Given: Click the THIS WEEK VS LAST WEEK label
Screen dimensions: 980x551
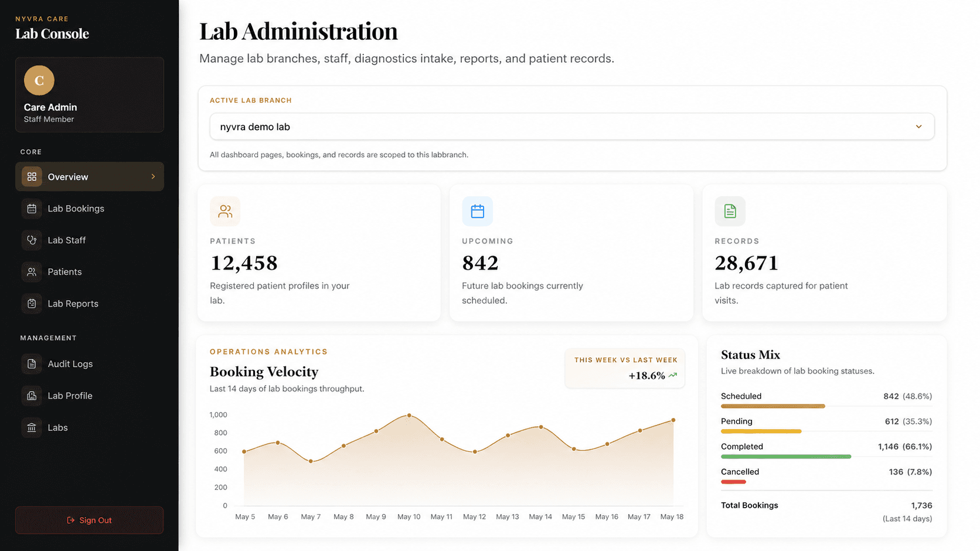Looking at the screenshot, I should [x=625, y=360].
